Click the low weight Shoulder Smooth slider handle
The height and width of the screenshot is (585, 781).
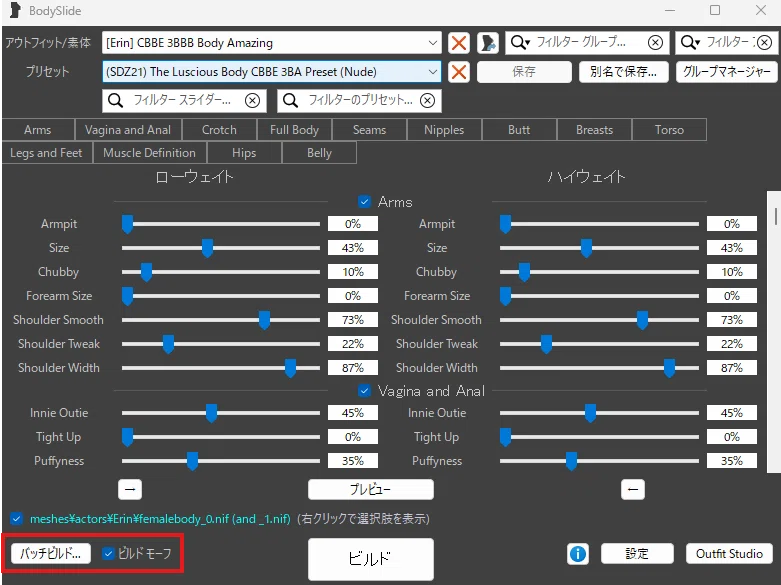[264, 320]
